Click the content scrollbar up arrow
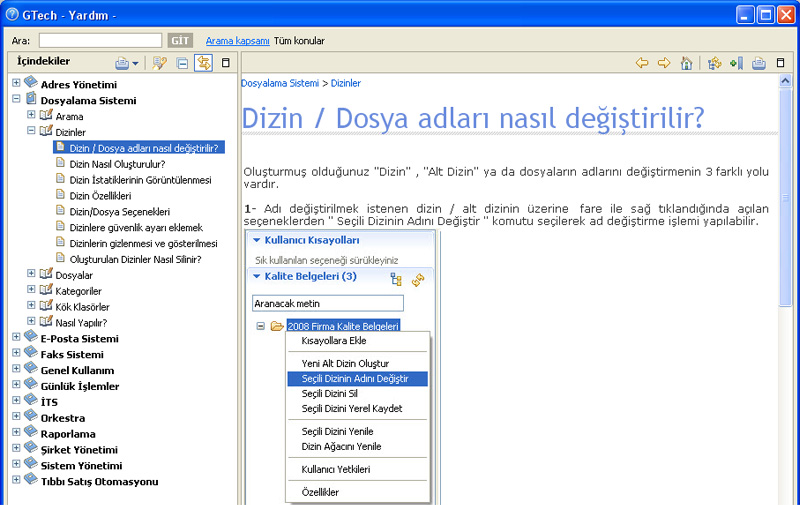The width and height of the screenshot is (800, 505). (x=785, y=81)
